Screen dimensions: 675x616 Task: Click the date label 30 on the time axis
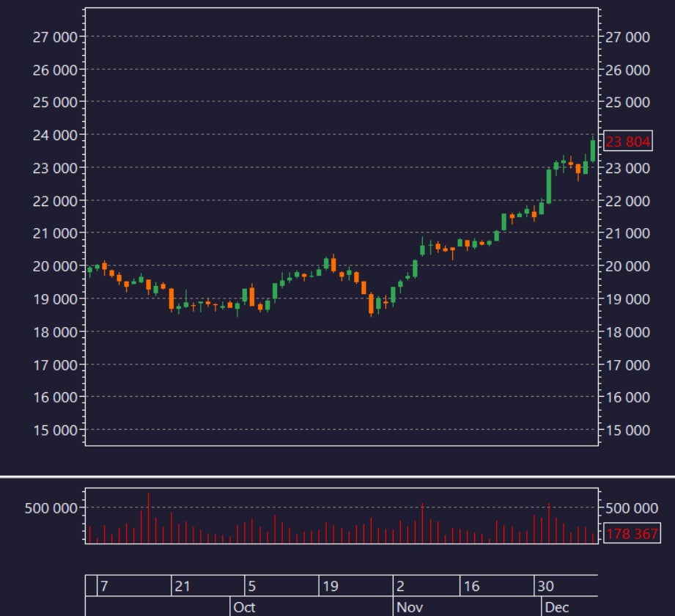[x=545, y=586]
